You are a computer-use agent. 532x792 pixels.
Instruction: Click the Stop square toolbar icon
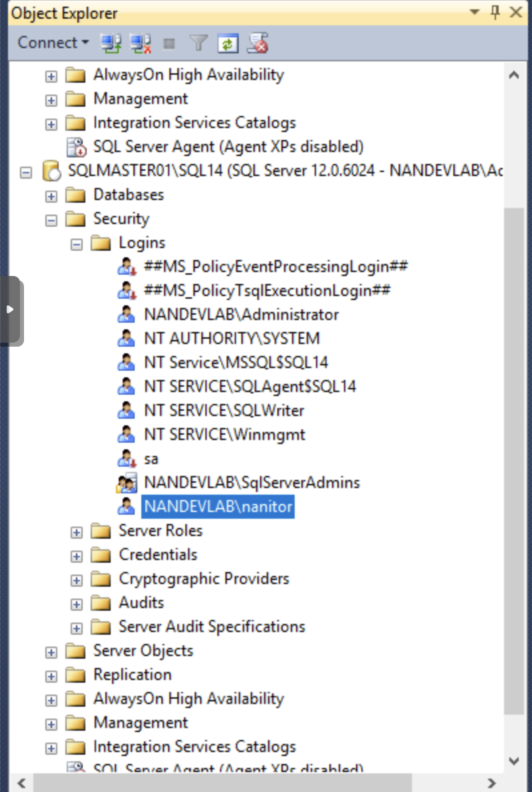pyautogui.click(x=169, y=44)
